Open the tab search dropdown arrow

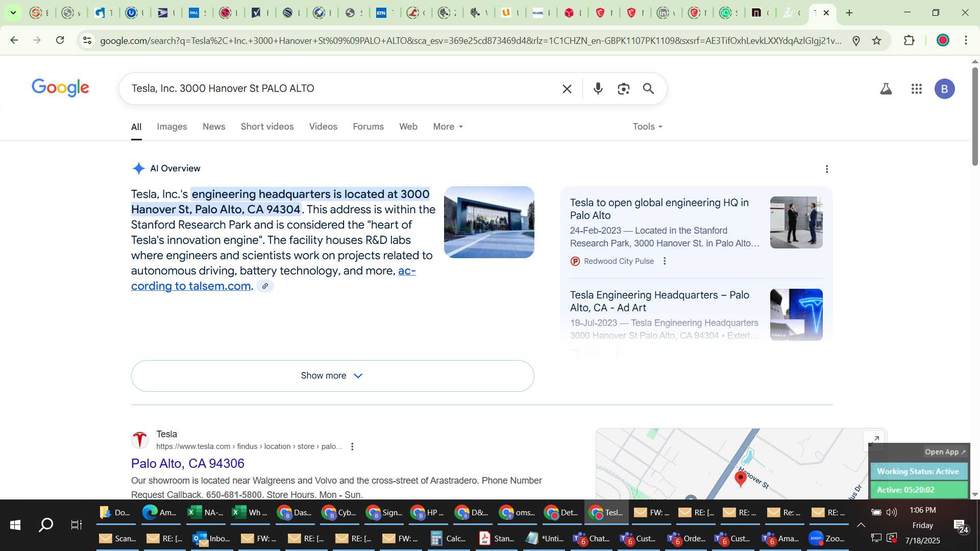point(13,13)
